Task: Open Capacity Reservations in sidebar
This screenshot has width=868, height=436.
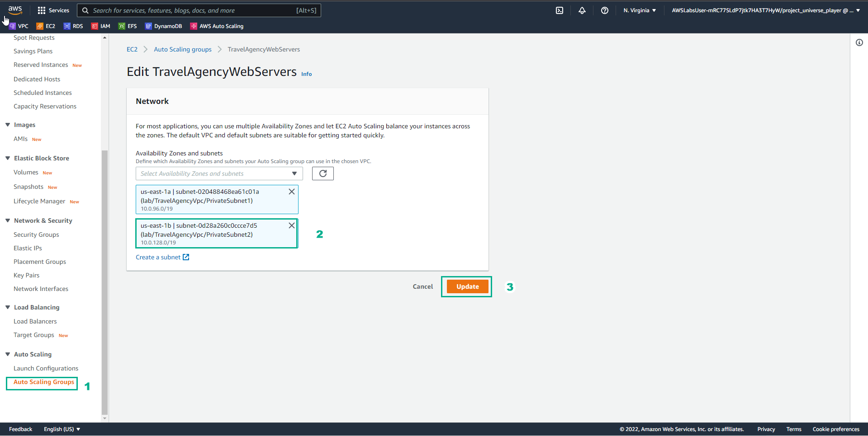Action: pyautogui.click(x=45, y=106)
